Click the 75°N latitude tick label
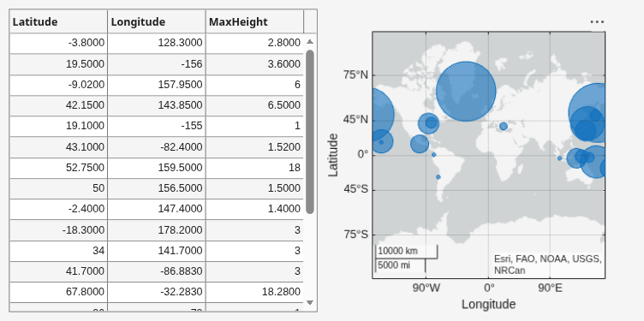The image size is (644, 321). coord(355,75)
